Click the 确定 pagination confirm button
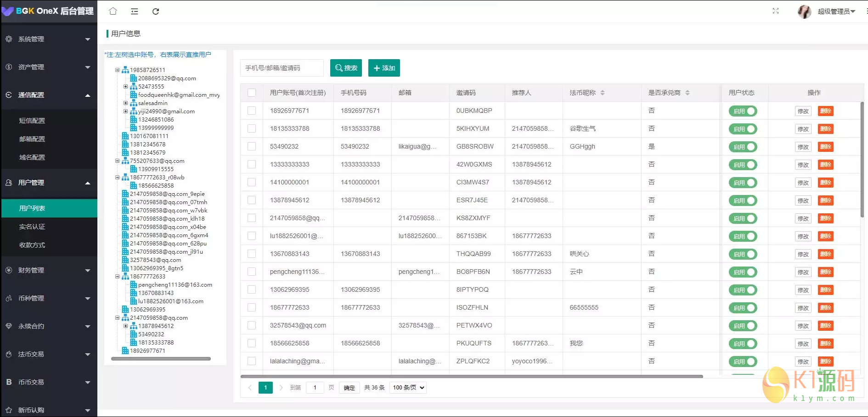 coord(349,387)
